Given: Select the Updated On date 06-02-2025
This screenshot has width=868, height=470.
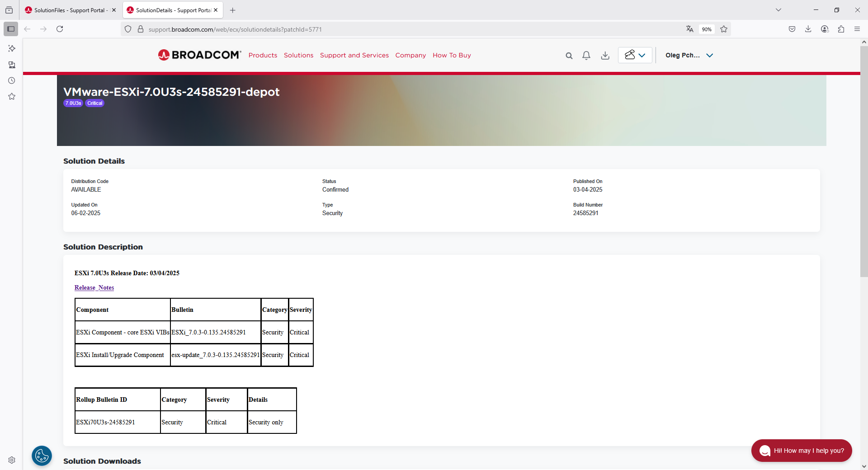Looking at the screenshot, I should click(86, 213).
